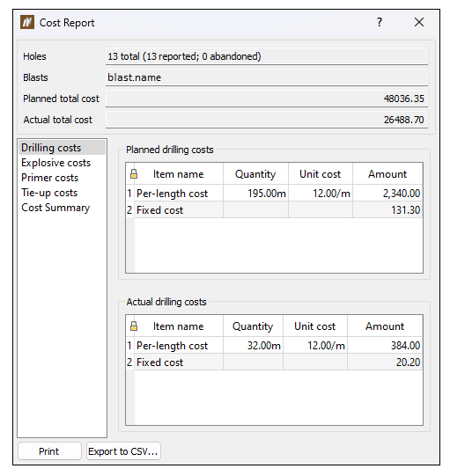Click Export to CSV button
Image resolution: width=450 pixels, height=476 pixels.
pyautogui.click(x=123, y=451)
